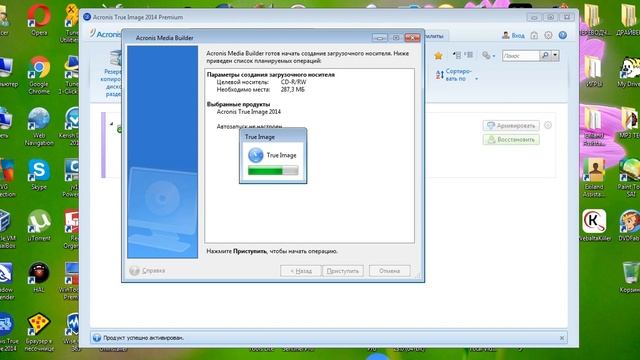The width and height of the screenshot is (640, 360).
Task: Click the CD-R/RW target media value
Action: point(293,82)
